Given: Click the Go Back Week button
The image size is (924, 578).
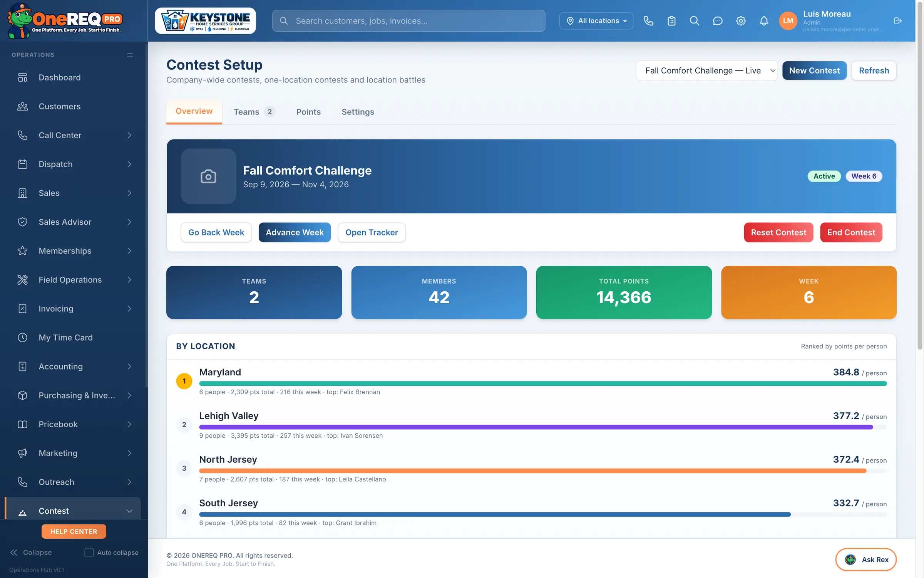Looking at the screenshot, I should point(216,232).
